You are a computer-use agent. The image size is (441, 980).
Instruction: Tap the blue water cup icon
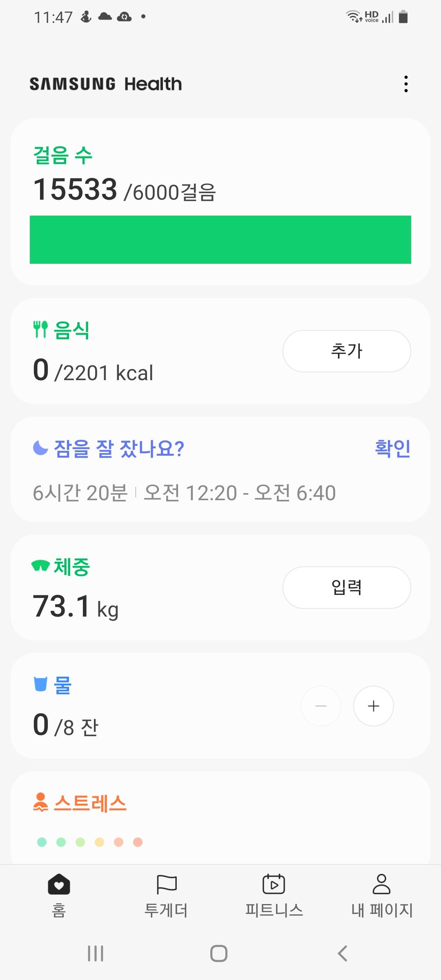(40, 684)
